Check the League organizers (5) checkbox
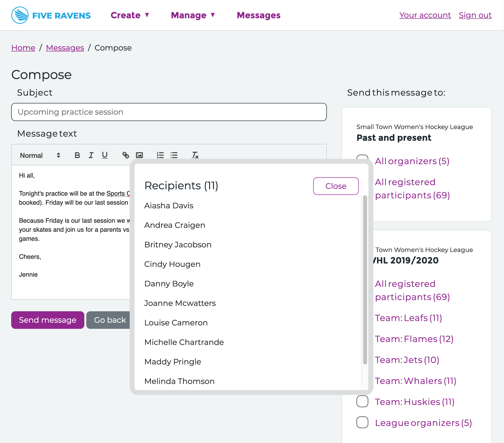504x443 pixels. point(362,423)
